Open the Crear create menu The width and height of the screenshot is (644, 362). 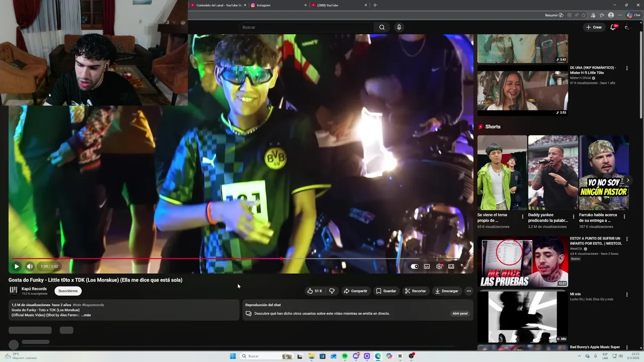pos(594,27)
